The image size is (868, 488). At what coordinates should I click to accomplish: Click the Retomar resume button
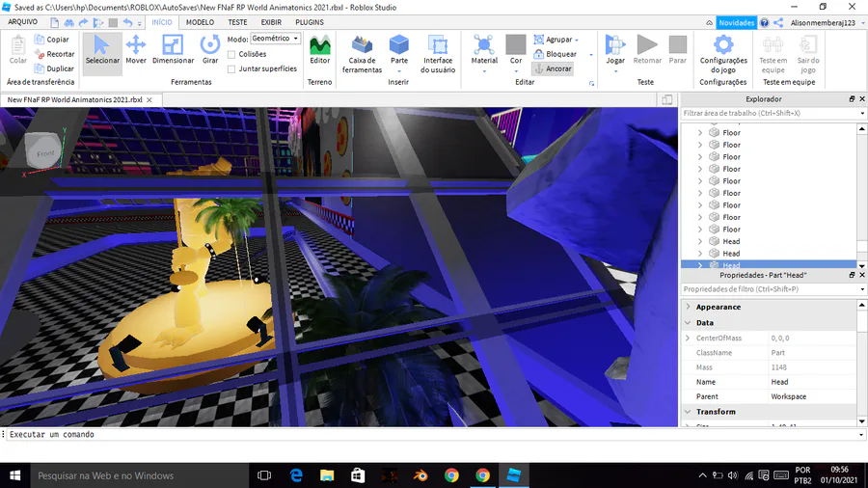click(x=647, y=51)
